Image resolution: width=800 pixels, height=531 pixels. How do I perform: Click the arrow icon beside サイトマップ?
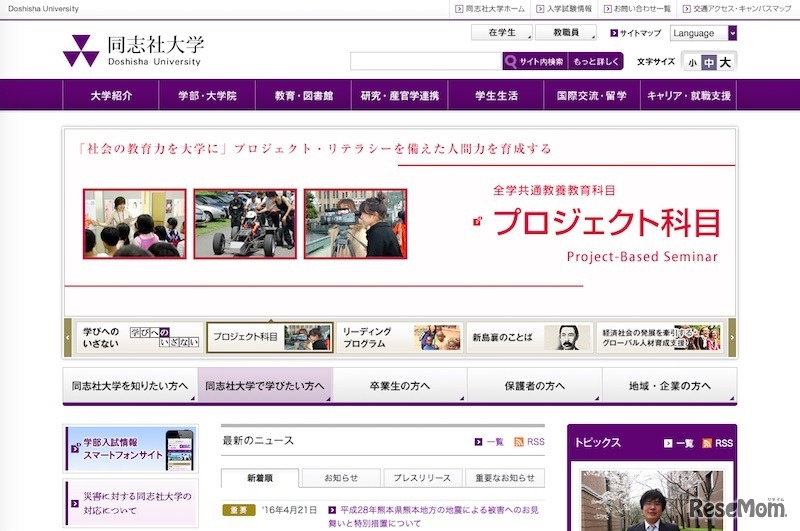click(x=614, y=33)
